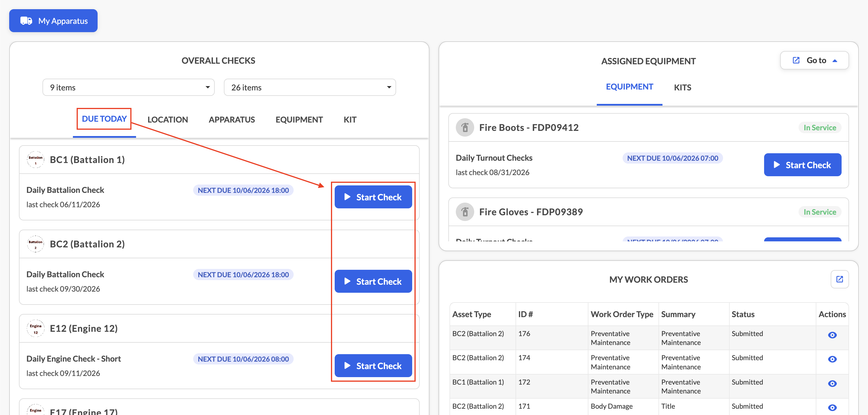This screenshot has width=868, height=415.
Task: Switch to the KITS tab
Action: point(682,88)
